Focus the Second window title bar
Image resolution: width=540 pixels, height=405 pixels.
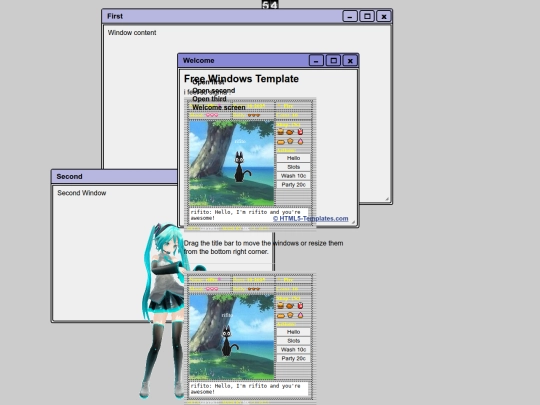pos(115,176)
